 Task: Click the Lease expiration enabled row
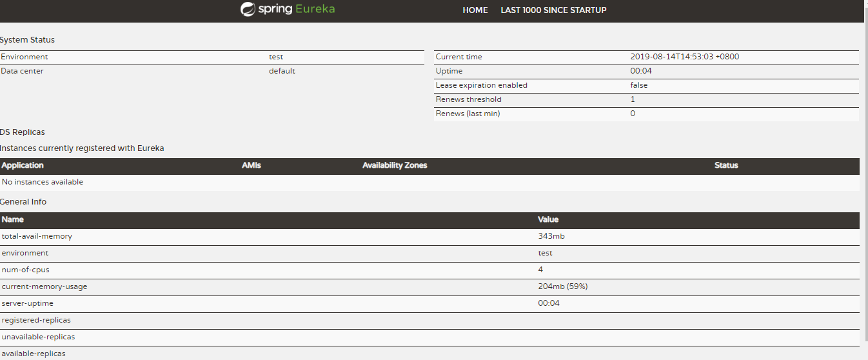click(x=647, y=85)
